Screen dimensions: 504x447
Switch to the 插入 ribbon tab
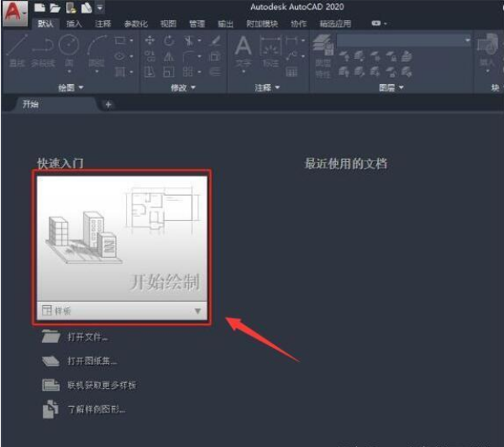point(74,24)
